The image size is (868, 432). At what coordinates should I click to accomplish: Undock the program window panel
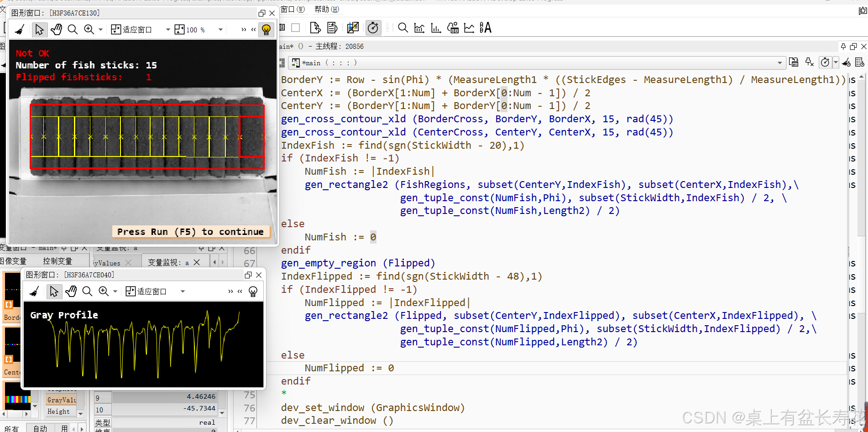853,47
